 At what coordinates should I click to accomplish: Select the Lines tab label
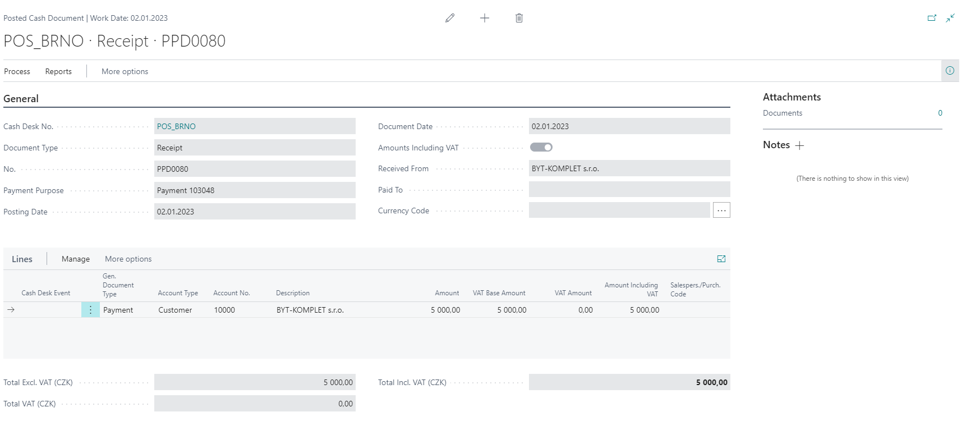[22, 259]
